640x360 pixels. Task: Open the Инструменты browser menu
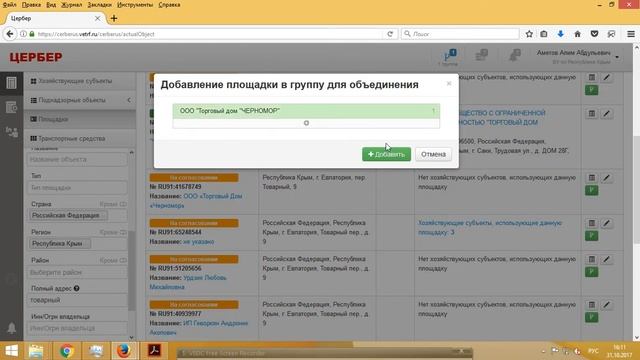[x=135, y=5]
